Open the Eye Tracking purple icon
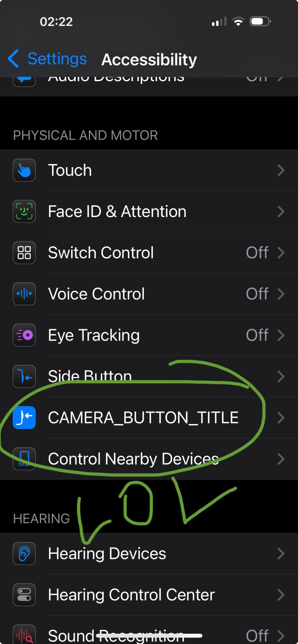The image size is (298, 644). pyautogui.click(x=24, y=335)
